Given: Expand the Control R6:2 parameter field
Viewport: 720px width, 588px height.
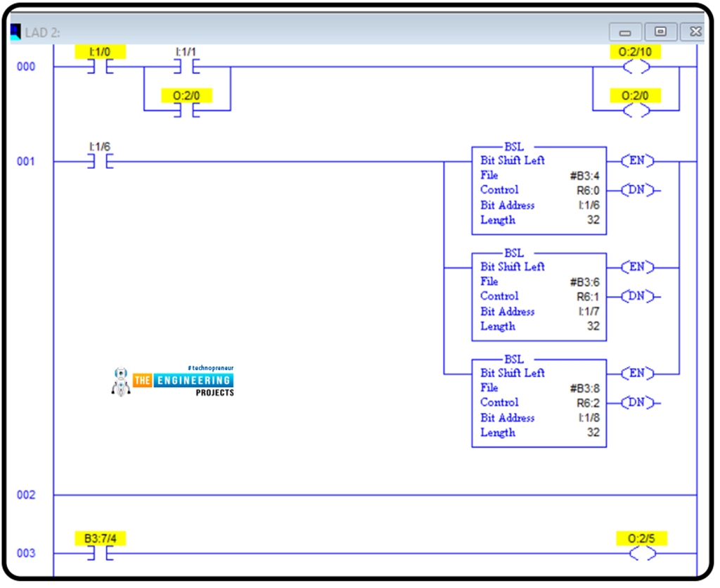Looking at the screenshot, I should pos(589,402).
